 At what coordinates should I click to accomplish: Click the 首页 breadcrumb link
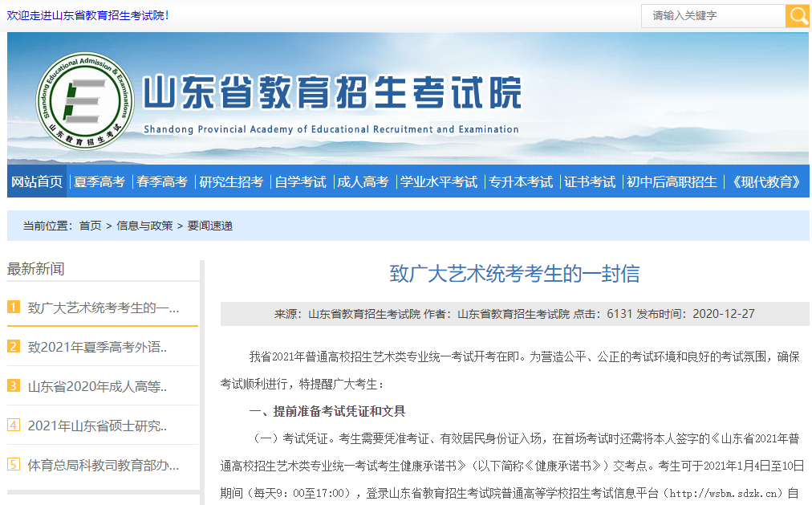pos(90,226)
